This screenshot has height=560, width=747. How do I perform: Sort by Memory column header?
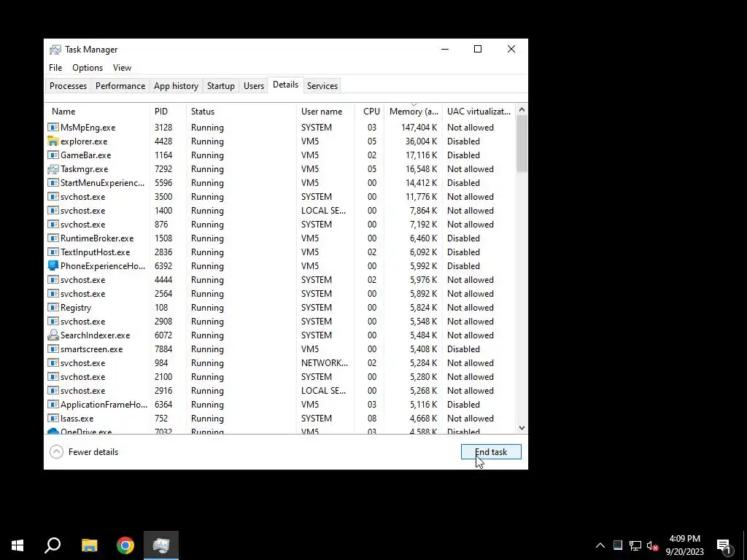coord(414,112)
